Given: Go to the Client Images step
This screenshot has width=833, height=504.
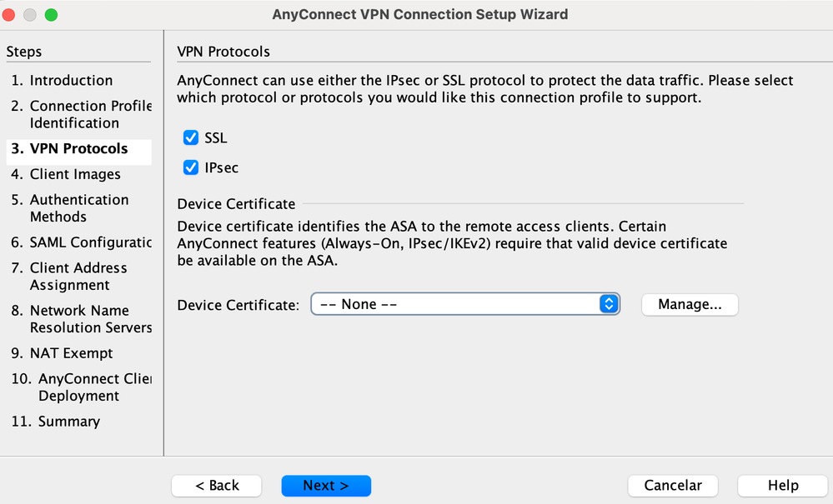Looking at the screenshot, I should (75, 174).
